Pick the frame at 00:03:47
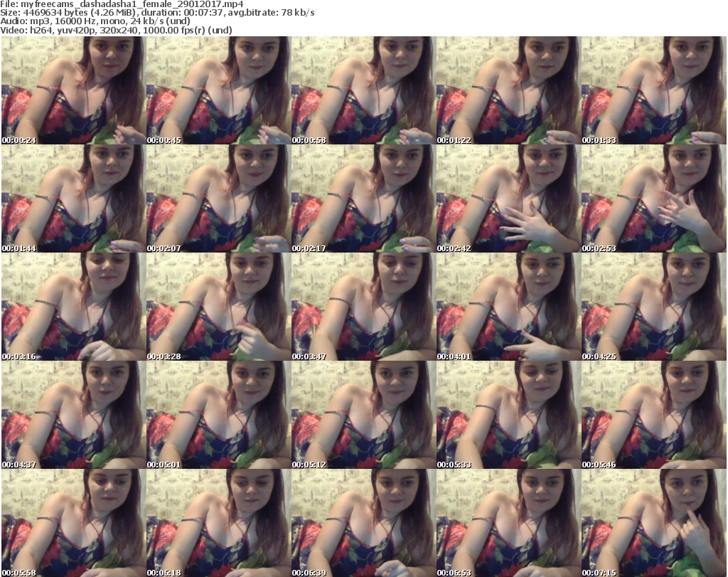 tap(363, 307)
